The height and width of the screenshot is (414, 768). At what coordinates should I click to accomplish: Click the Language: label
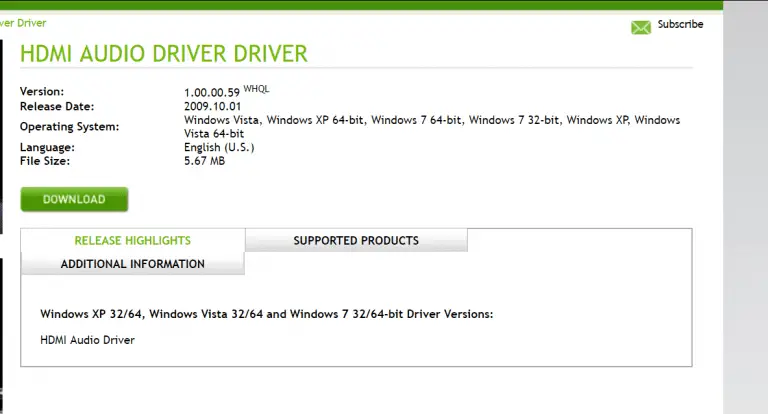[x=47, y=147]
